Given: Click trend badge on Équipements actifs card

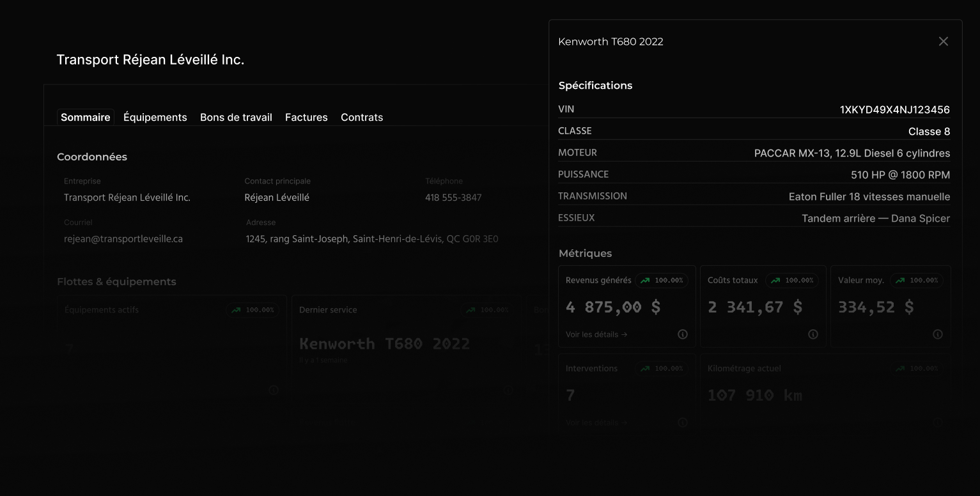Looking at the screenshot, I should 253,310.
